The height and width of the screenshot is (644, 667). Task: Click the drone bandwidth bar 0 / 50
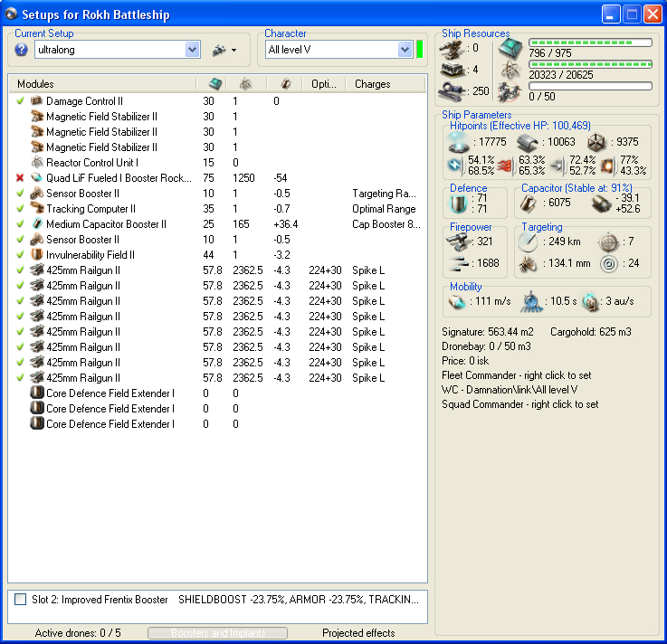click(x=590, y=86)
